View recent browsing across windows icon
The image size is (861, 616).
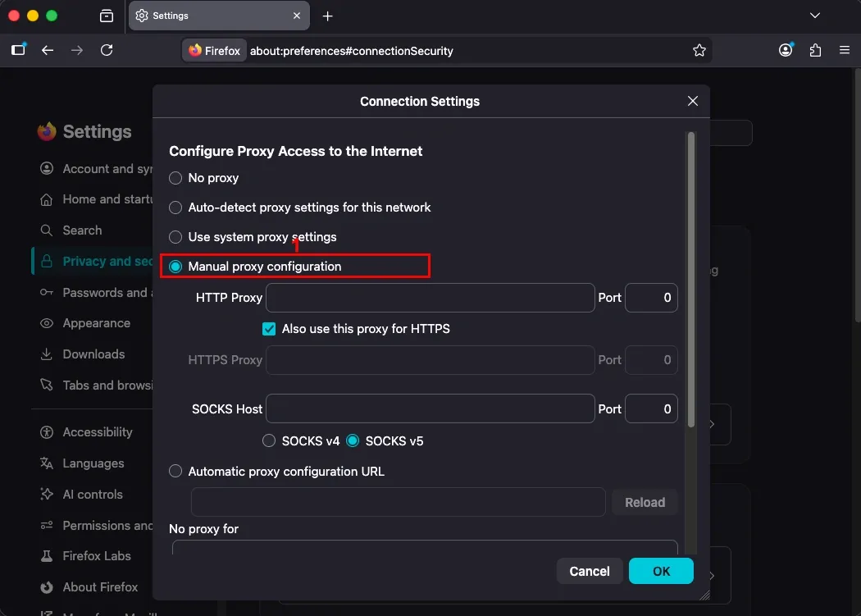pyautogui.click(x=107, y=16)
